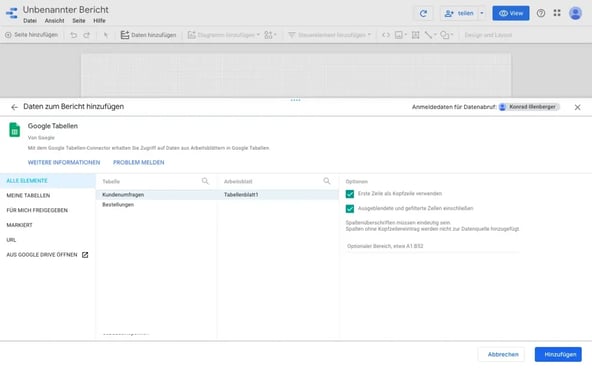Click the external link icon beside Drive
Screen dimensions: 592x370
85,255
